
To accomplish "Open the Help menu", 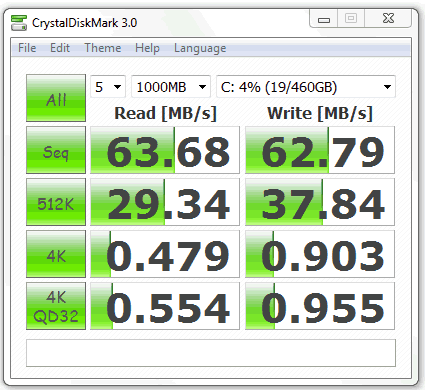I will [147, 48].
